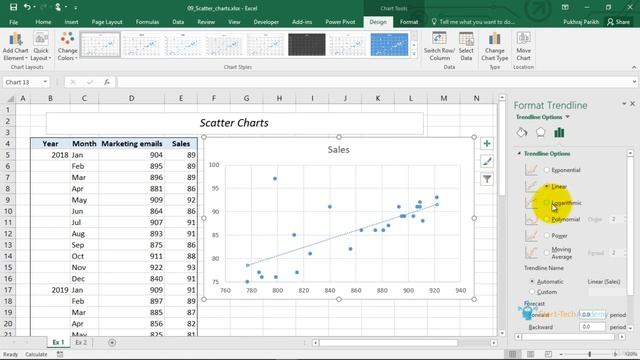The image size is (640, 360).
Task: Select Exponential trendline option
Action: click(x=547, y=170)
